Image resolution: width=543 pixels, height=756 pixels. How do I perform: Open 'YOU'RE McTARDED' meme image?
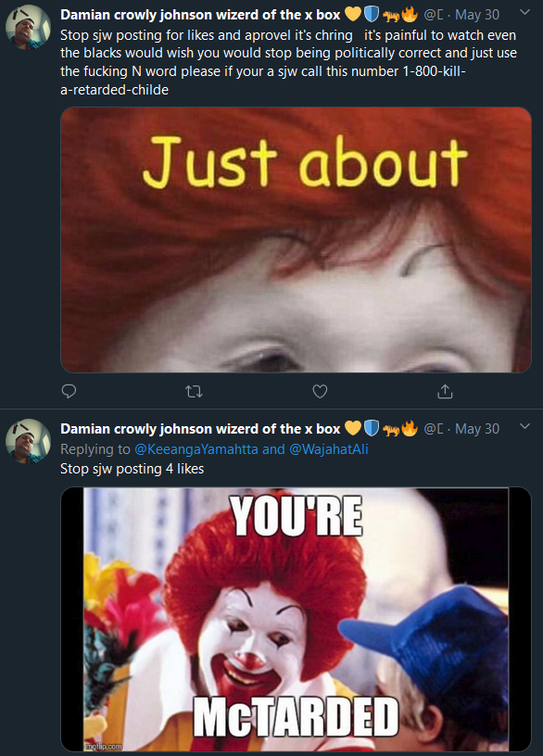point(296,619)
